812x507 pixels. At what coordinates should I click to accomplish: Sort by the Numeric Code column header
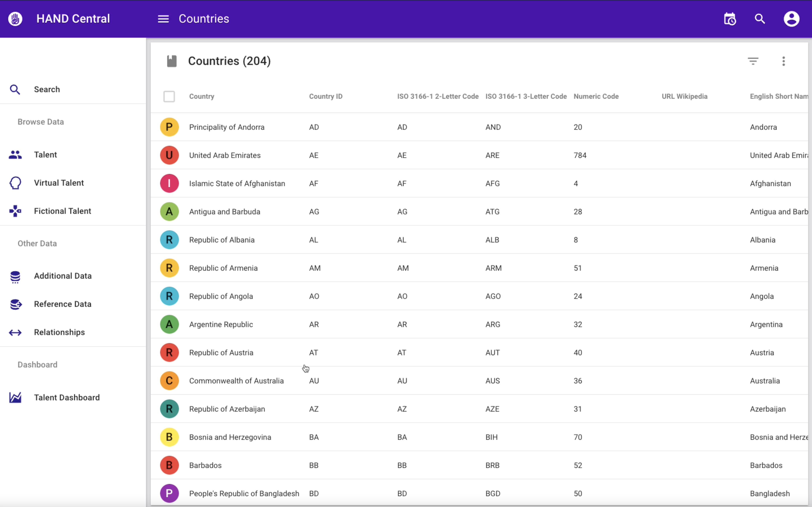(x=596, y=97)
